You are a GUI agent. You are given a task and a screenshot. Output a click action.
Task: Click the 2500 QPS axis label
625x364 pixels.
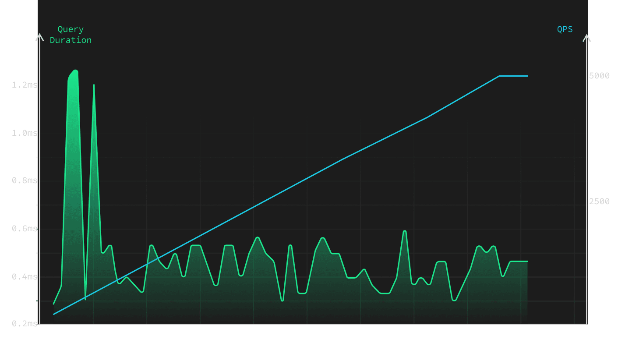(x=599, y=201)
